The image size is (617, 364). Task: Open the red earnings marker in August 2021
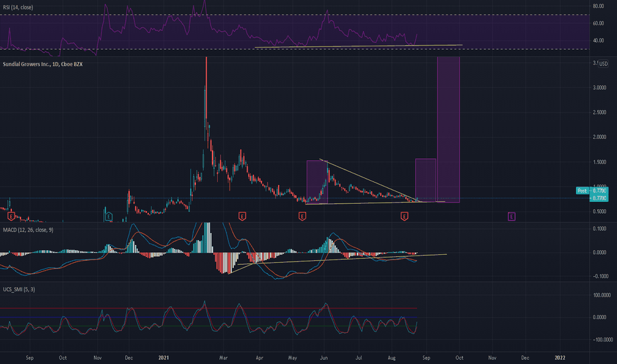click(x=404, y=216)
